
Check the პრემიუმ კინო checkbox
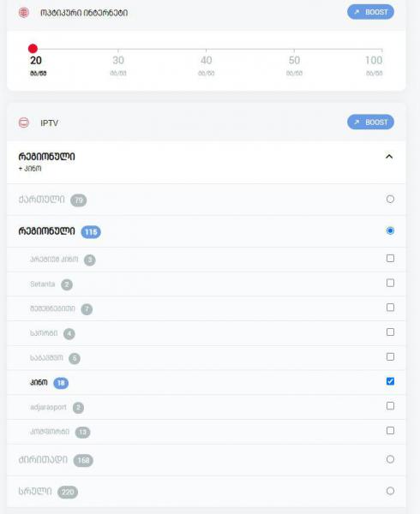coord(390,259)
